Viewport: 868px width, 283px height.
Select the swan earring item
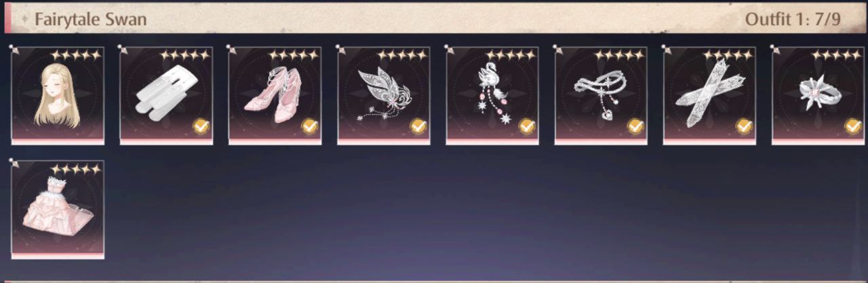click(x=492, y=95)
